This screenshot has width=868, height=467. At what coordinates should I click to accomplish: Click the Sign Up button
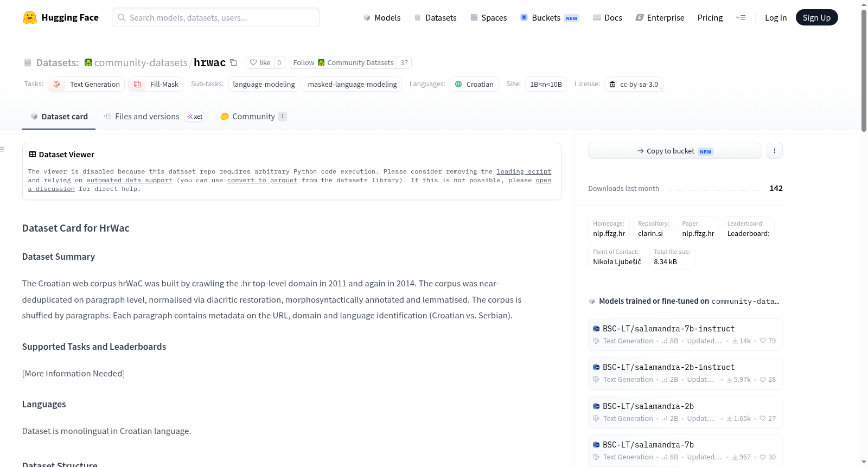(x=816, y=17)
